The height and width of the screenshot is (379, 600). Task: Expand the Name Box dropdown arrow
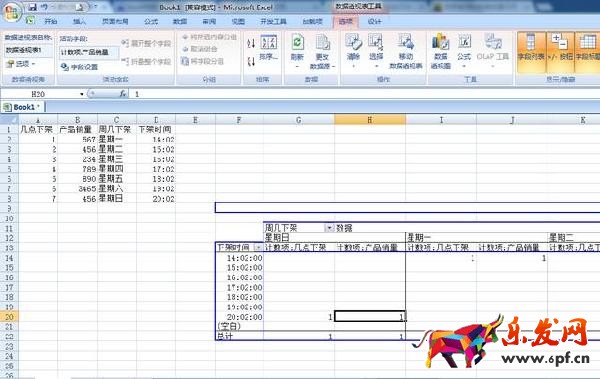[x=82, y=94]
